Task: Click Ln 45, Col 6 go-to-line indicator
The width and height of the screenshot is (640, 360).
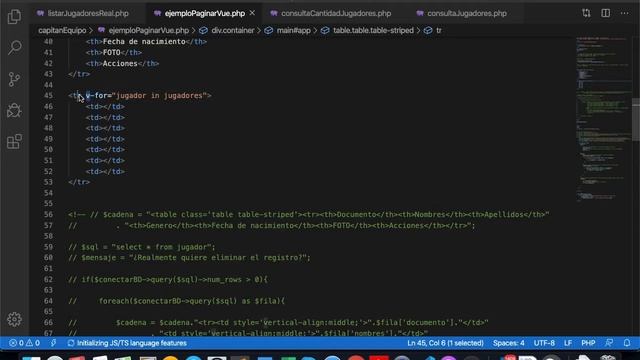Action: pyautogui.click(x=445, y=343)
